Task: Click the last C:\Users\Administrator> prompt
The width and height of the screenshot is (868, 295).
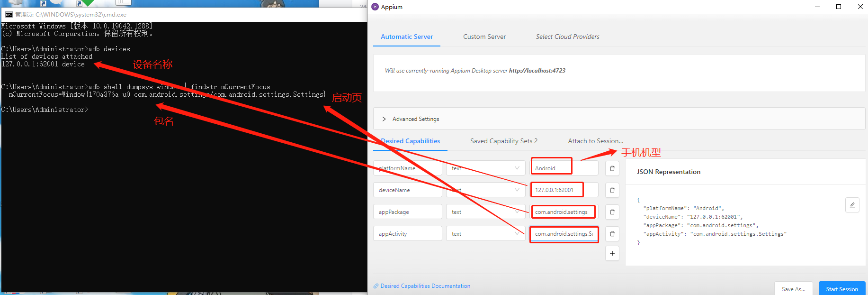Action: [45, 110]
